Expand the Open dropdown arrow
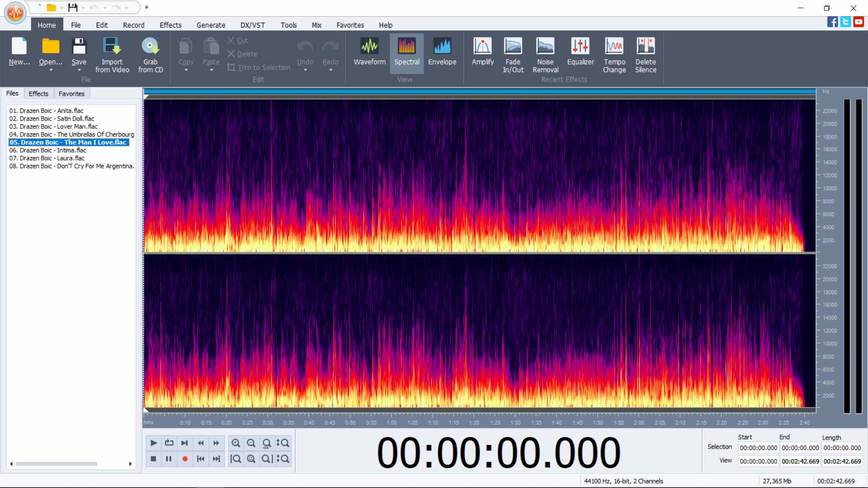 51,70
